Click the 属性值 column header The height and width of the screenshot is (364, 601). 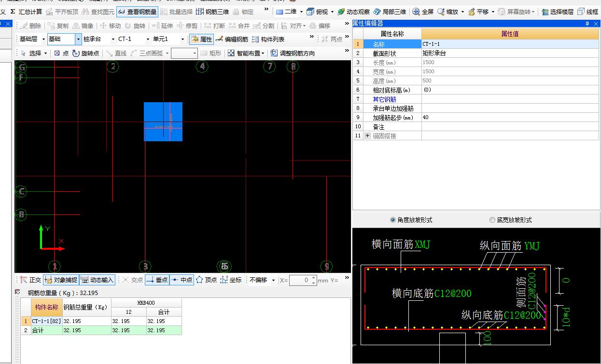pyautogui.click(x=510, y=34)
